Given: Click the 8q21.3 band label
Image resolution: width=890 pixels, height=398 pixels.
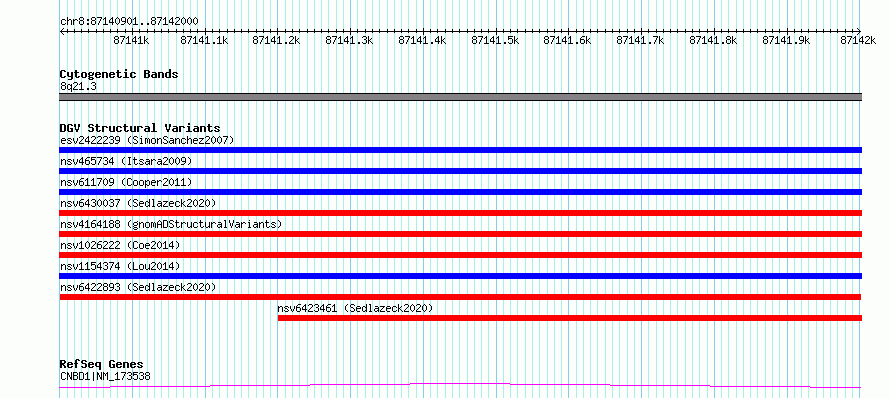Looking at the screenshot, I should tap(77, 87).
